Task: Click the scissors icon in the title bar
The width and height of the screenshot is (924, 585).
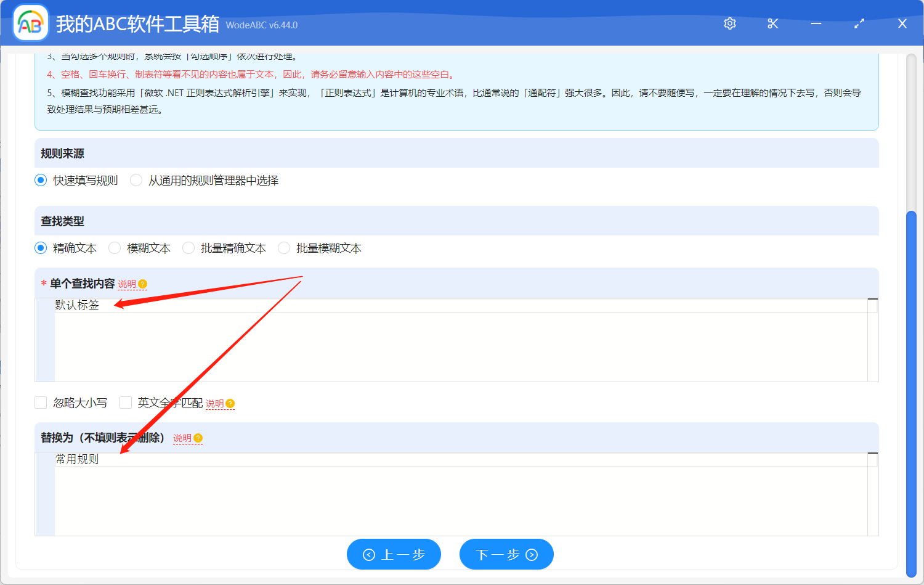Action: [772, 23]
